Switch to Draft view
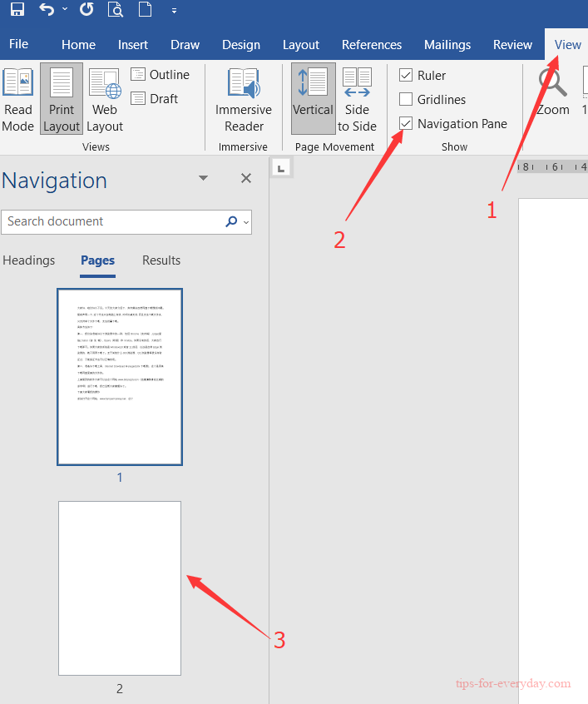 point(155,98)
